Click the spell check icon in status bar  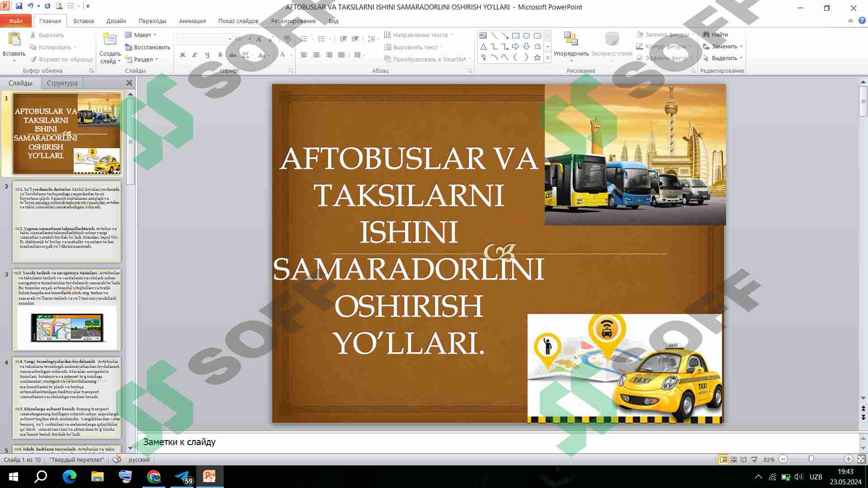click(x=117, y=460)
